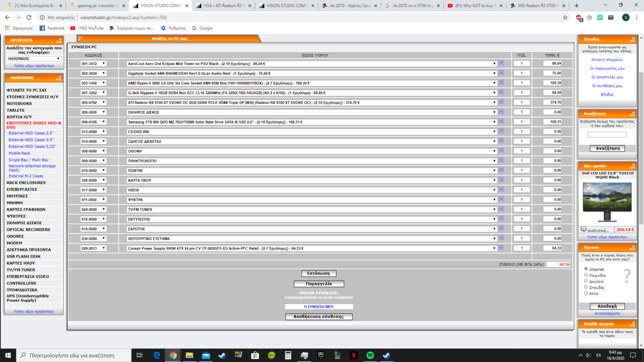
Task: Select Δουλειά survey option
Action: pyautogui.click(x=586, y=281)
